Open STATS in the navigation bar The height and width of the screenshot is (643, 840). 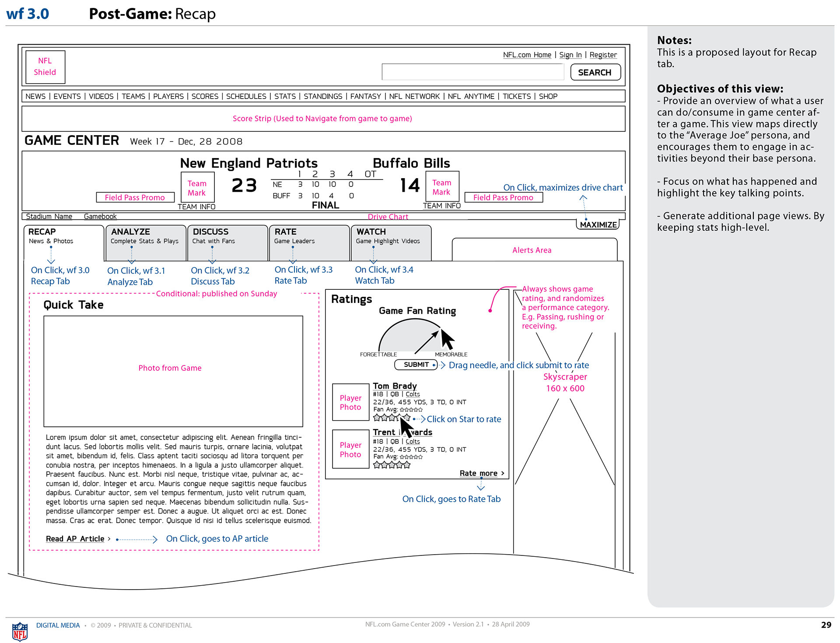285,96
